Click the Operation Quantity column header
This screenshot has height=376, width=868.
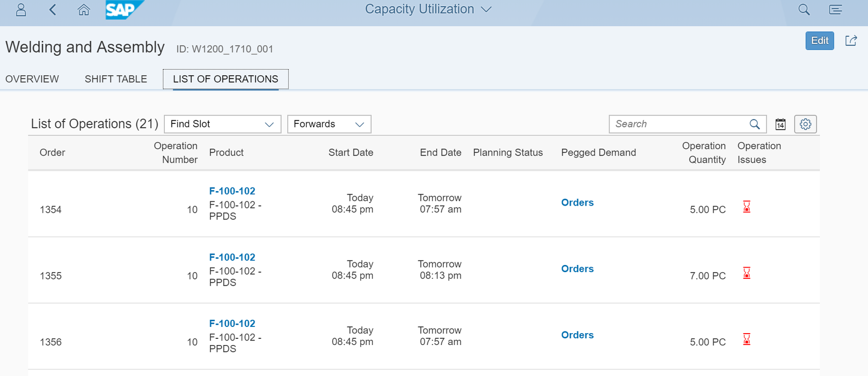click(704, 153)
